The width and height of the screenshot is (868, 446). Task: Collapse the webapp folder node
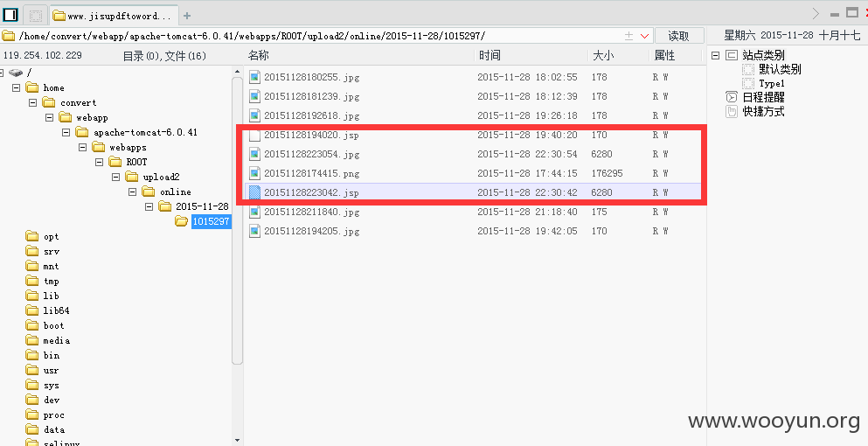tap(49, 117)
